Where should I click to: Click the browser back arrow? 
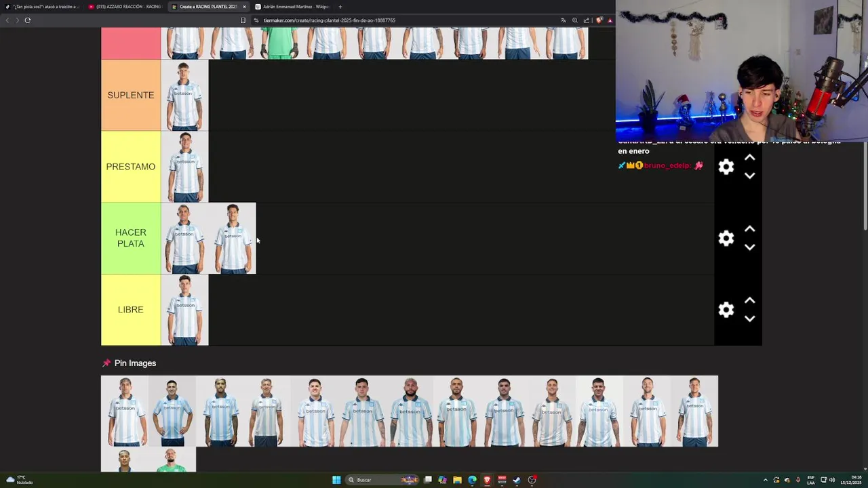pyautogui.click(x=7, y=20)
